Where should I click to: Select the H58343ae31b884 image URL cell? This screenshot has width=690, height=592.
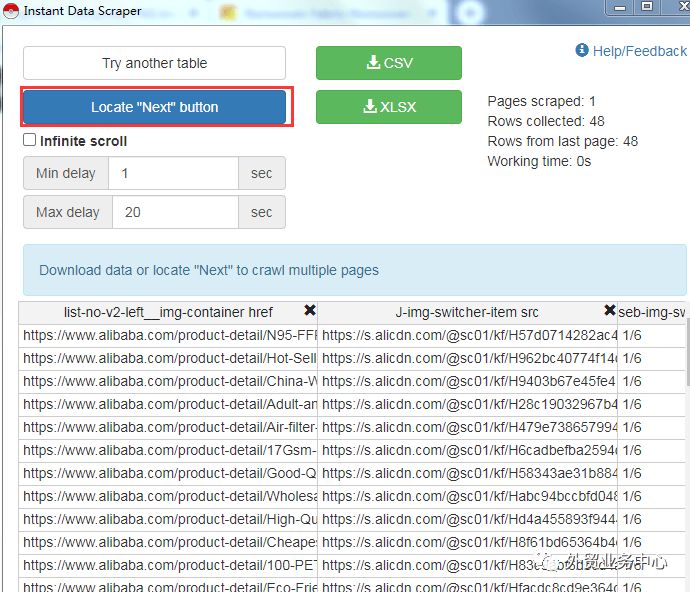point(467,473)
